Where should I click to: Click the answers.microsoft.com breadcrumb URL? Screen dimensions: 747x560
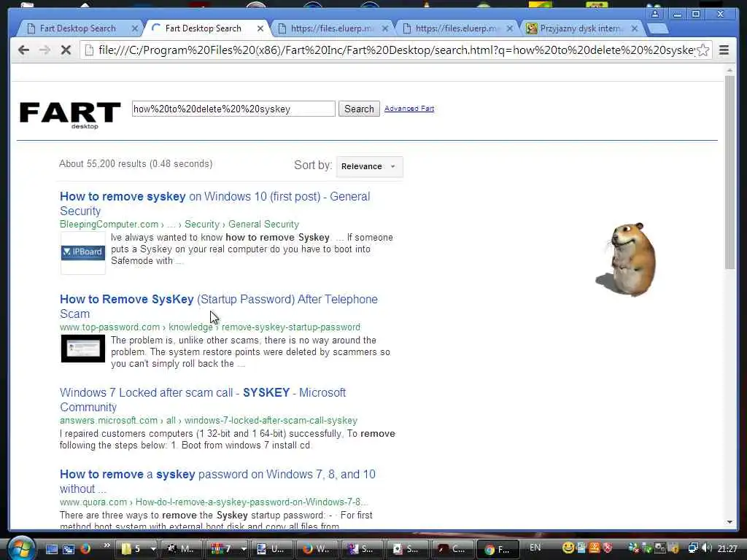tap(208, 421)
